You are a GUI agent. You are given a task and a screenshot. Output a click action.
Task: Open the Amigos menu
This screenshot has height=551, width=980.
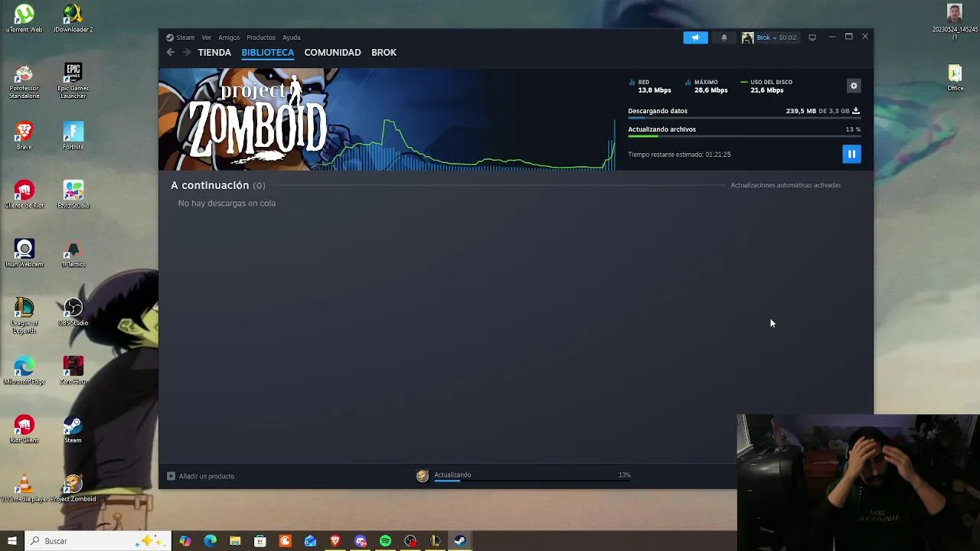(229, 37)
